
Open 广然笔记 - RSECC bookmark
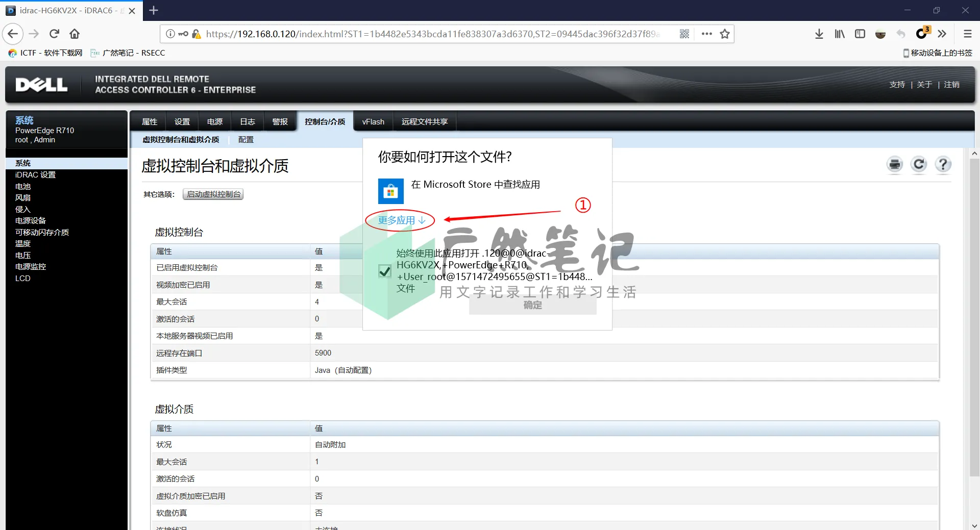[x=128, y=53]
